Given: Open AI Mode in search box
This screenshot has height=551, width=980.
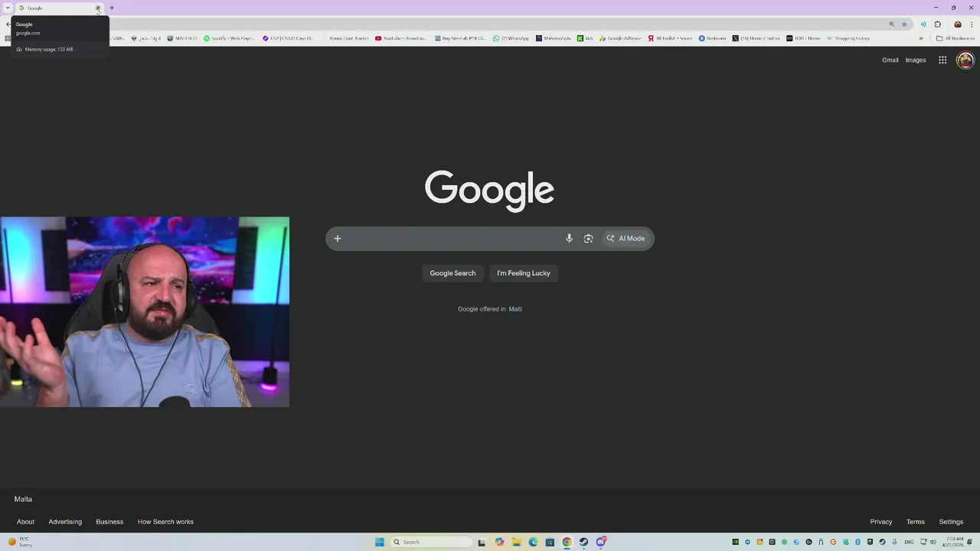Looking at the screenshot, I should [626, 238].
